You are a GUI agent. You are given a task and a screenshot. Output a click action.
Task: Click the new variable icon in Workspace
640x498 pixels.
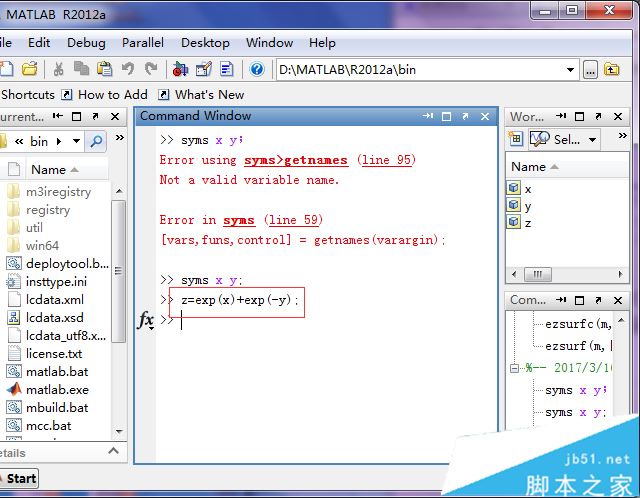516,139
